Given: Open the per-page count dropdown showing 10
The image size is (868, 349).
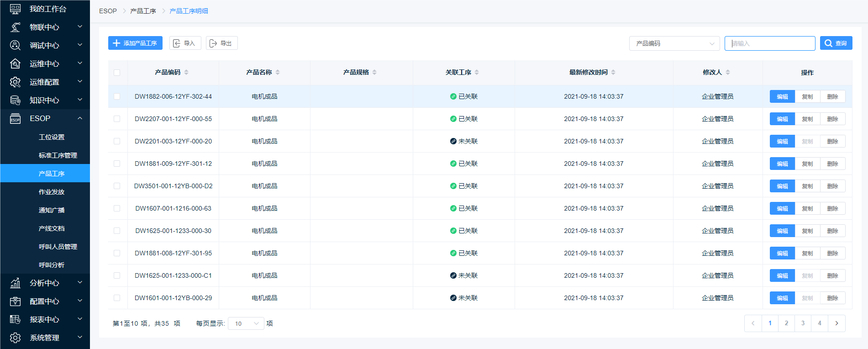Looking at the screenshot, I should click(246, 323).
